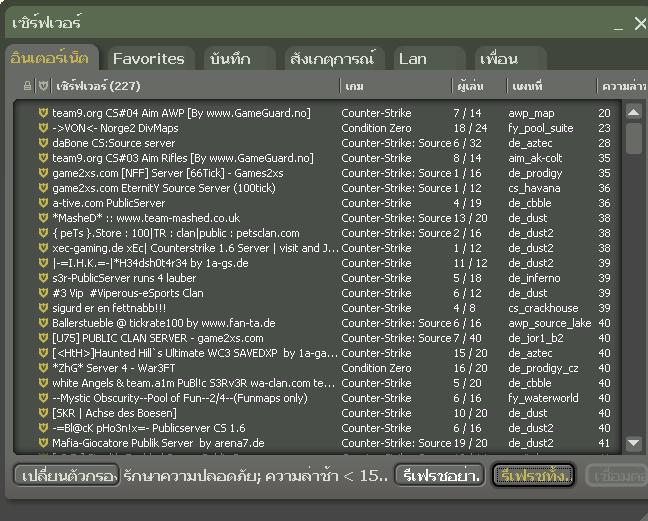
Task: Click map name 'de_inferno'
Action: pos(534,278)
